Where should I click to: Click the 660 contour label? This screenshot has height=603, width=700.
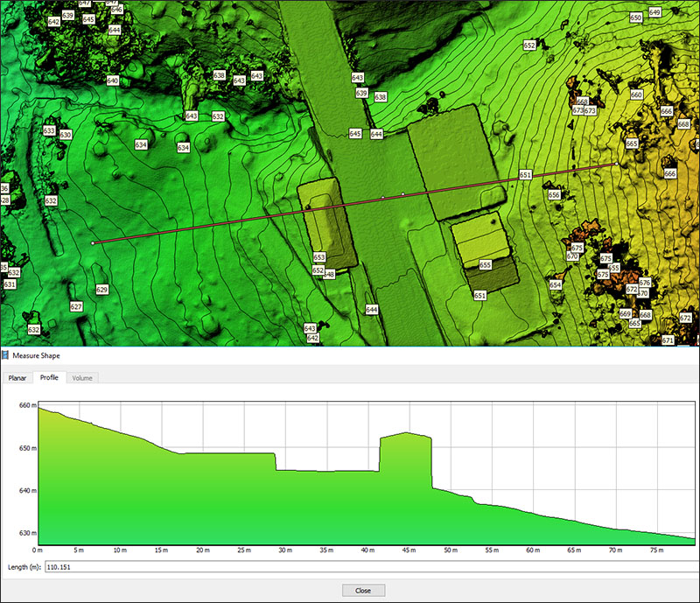637,95
